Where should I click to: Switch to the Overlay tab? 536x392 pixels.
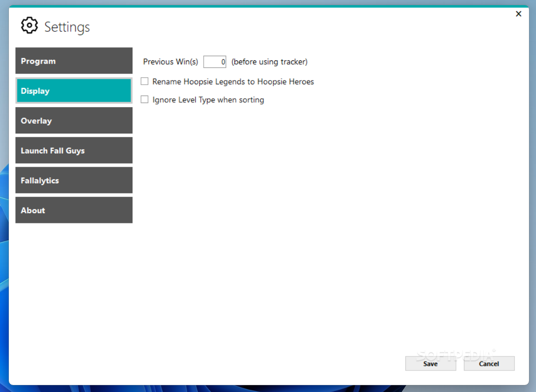tap(74, 120)
